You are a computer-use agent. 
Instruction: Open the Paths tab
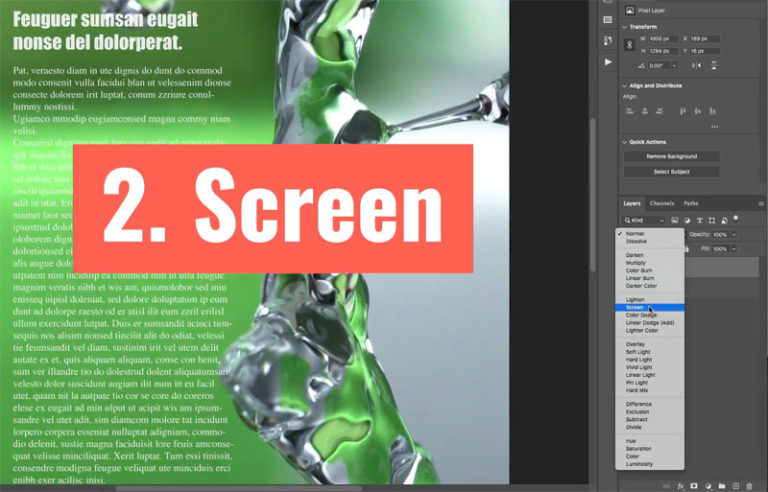click(x=691, y=203)
